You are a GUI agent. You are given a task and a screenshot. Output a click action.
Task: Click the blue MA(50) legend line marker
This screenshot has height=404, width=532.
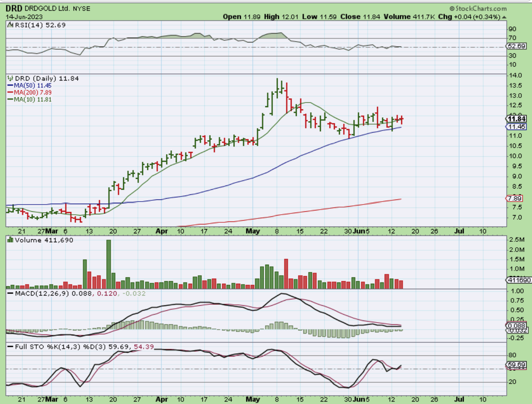coord(11,86)
